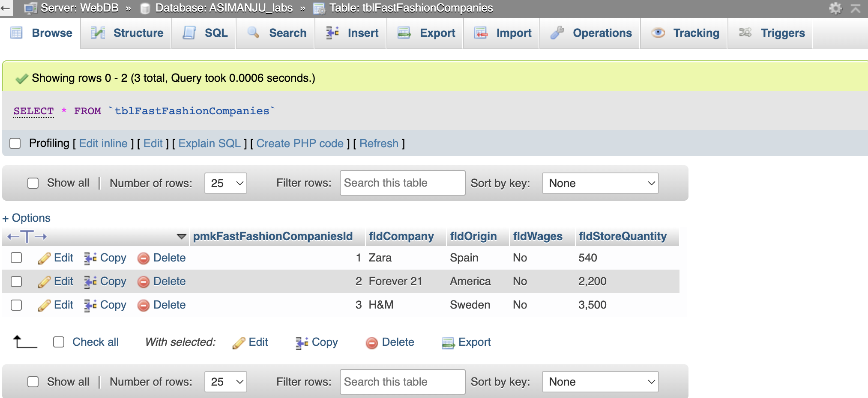Open the SQL tab
Image resolution: width=868 pixels, height=398 pixels.
[x=204, y=33]
